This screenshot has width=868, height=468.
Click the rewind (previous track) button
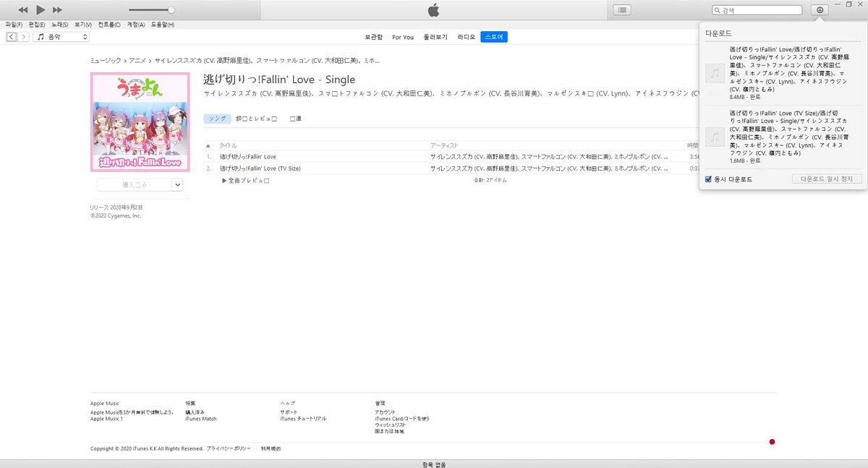[23, 10]
